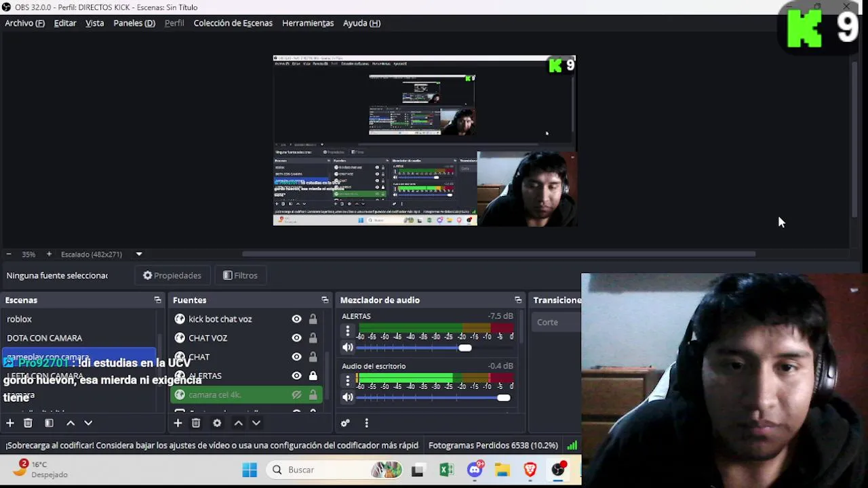Image resolution: width=868 pixels, height=488 pixels.
Task: Open Task View from the taskbar
Action: pos(418,470)
